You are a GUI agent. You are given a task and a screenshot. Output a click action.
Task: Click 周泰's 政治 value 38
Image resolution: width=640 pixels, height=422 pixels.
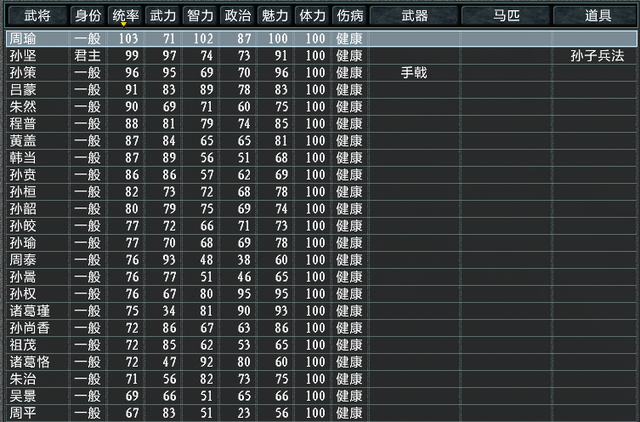tap(244, 260)
